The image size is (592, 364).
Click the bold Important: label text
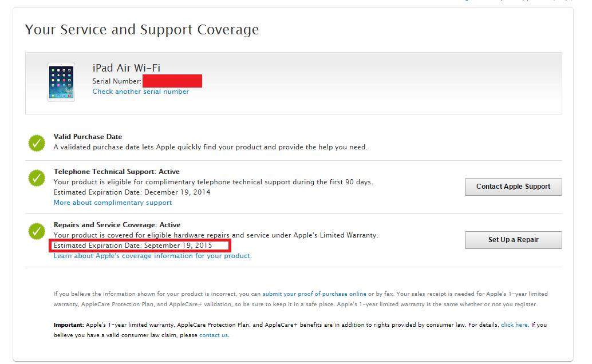tap(69, 325)
